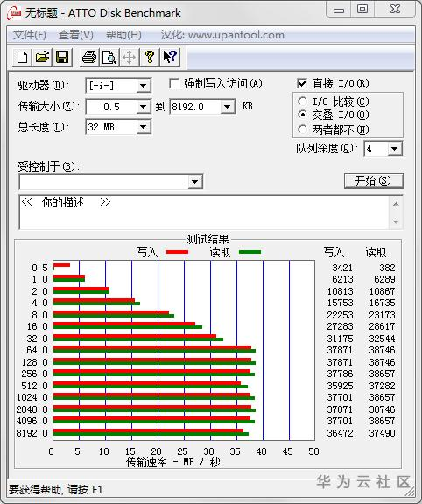Click the read value 37490 in results
Image resolution: width=422 pixels, height=504 pixels.
(x=382, y=433)
